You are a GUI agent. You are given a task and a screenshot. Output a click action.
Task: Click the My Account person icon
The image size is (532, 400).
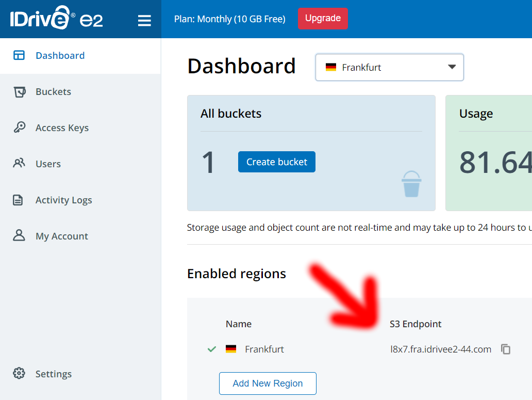pyautogui.click(x=19, y=236)
